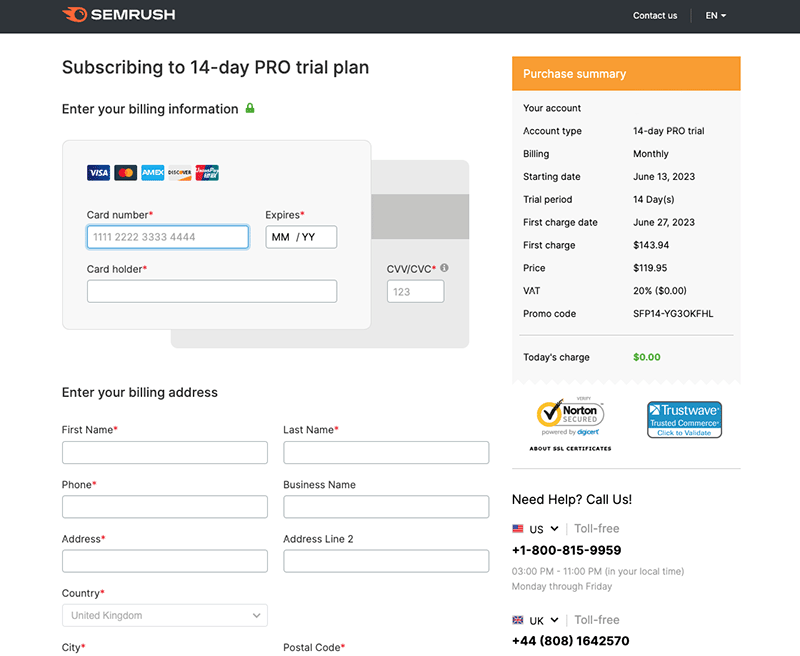
Task: Click the US flag icon
Action: click(518, 529)
